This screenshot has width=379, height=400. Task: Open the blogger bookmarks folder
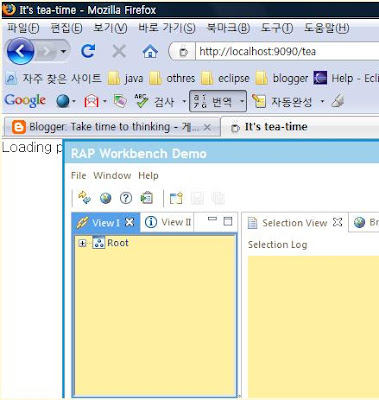pos(282,78)
